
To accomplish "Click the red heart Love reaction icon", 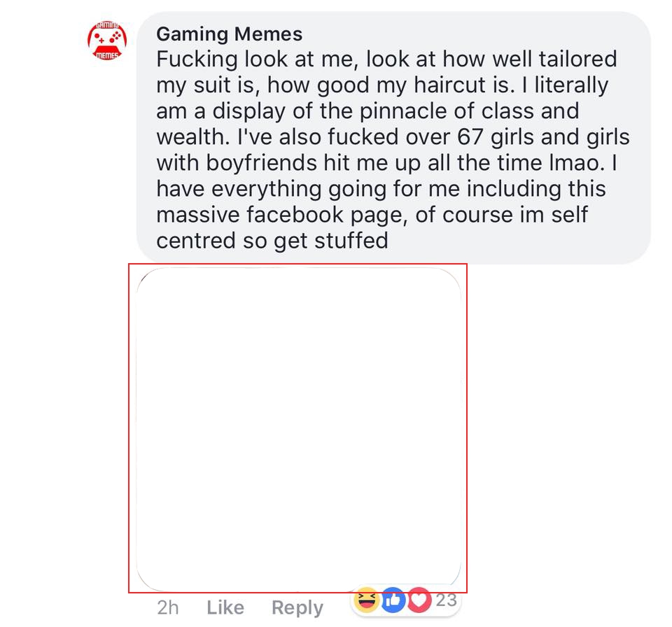I will pyautogui.click(x=419, y=600).
